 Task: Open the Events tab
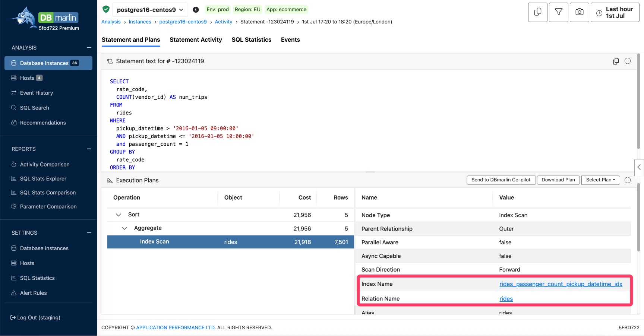tap(290, 40)
